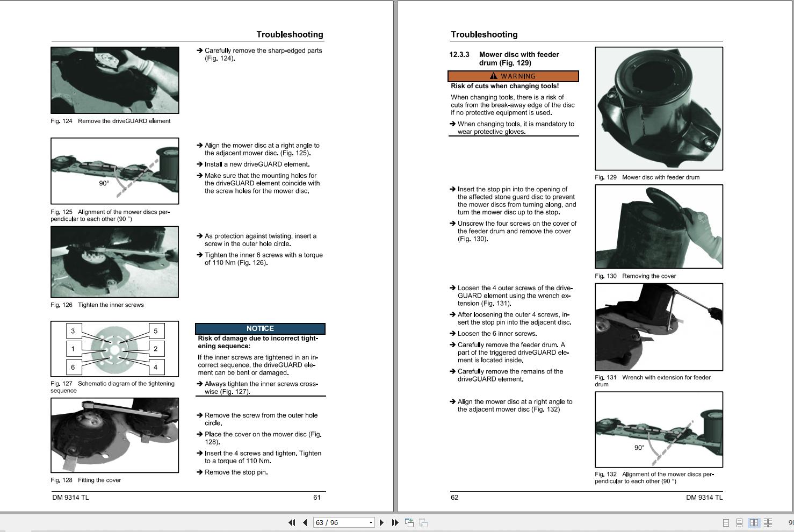Go to the first page

click(x=292, y=522)
